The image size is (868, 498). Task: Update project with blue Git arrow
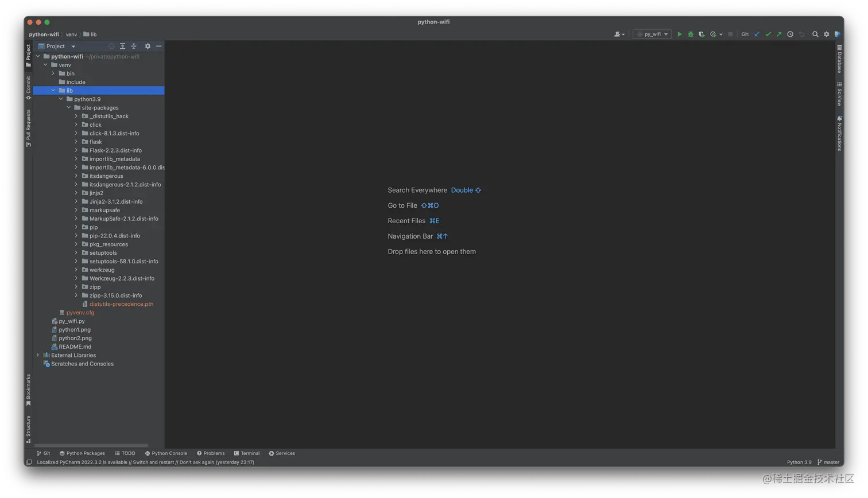tap(757, 34)
